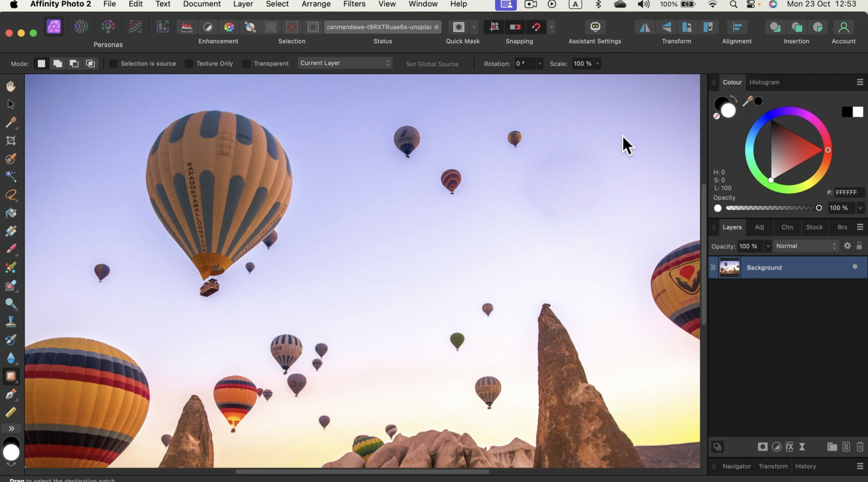Select the Move tool
868x482 pixels.
point(11,104)
